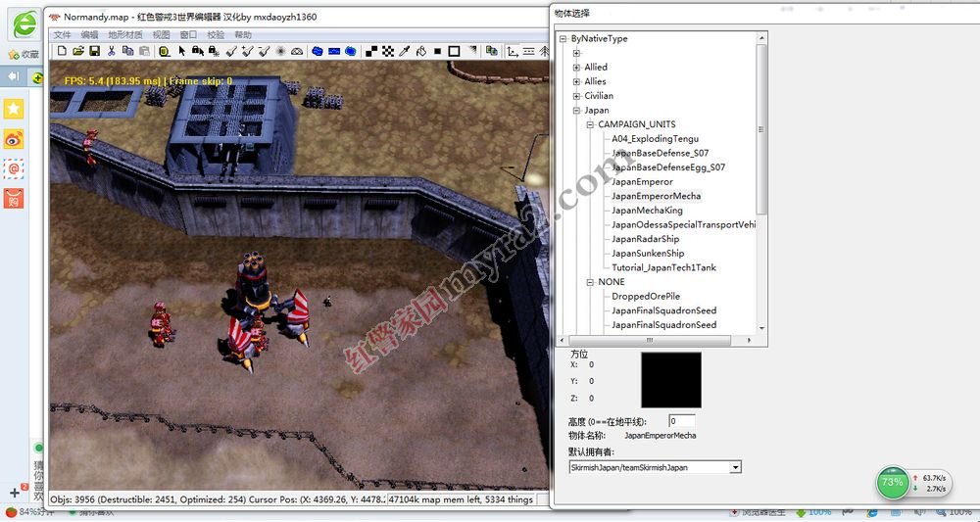
Task: Select the lock with snowflake tool
Action: 214,51
